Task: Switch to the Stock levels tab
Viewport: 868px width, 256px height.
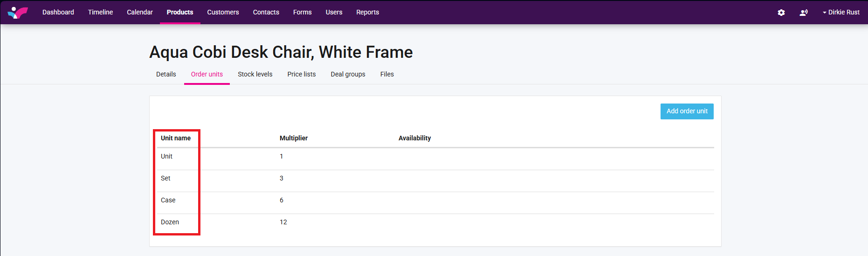Action: pos(255,75)
